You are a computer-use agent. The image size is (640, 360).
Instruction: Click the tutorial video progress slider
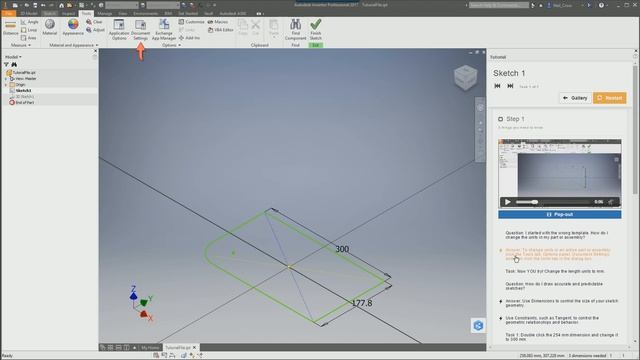552,202
